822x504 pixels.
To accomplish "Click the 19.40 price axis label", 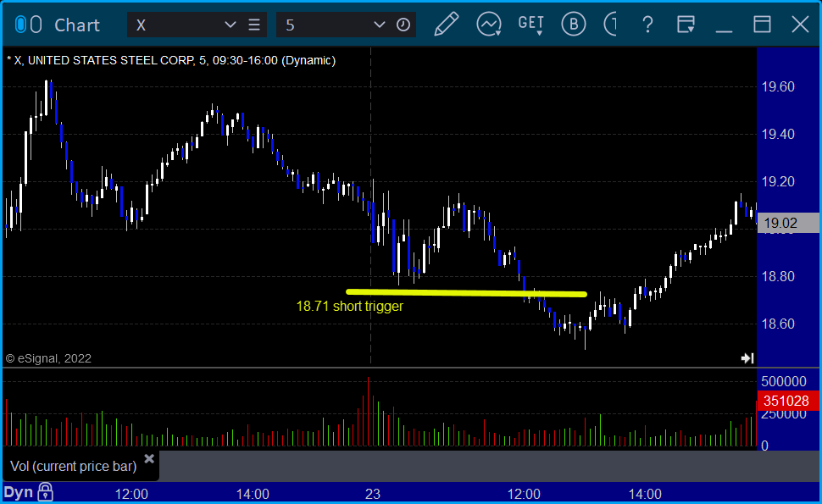I will pos(778,134).
